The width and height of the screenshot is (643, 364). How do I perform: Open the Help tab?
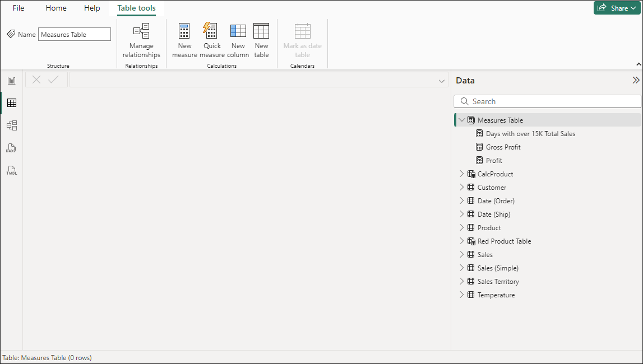tap(92, 8)
